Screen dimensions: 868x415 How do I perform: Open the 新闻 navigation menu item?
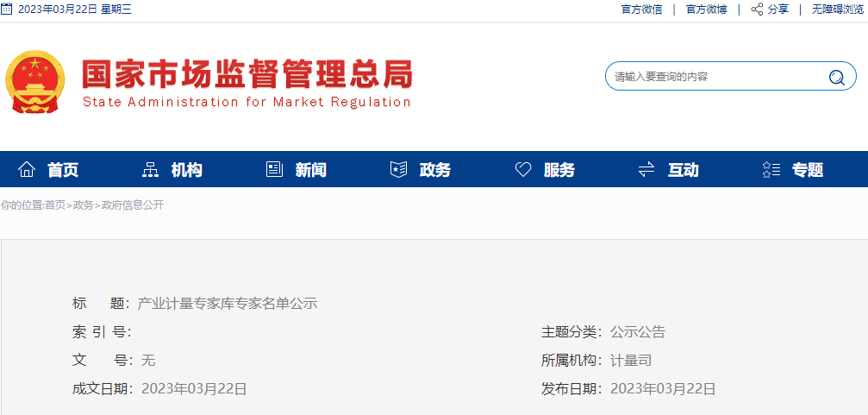[x=310, y=170]
